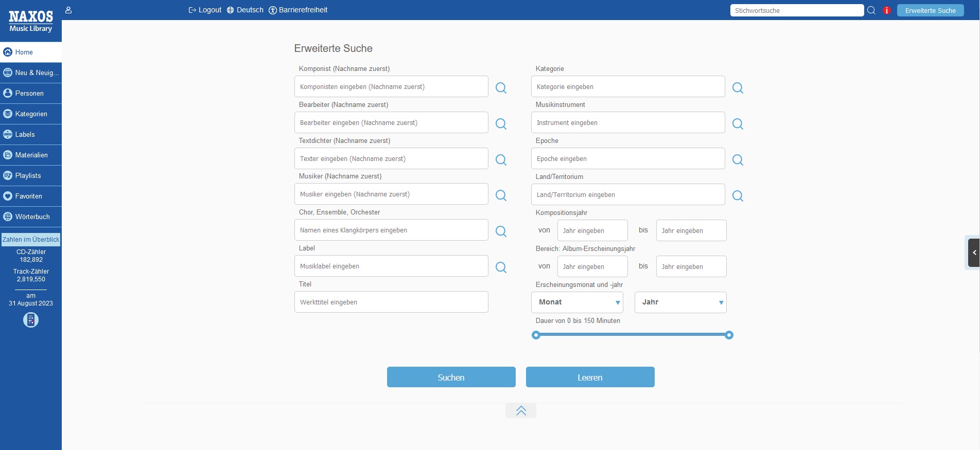Expand the Jahr dropdown
Screen dimensions: 980x450
coord(680,302)
